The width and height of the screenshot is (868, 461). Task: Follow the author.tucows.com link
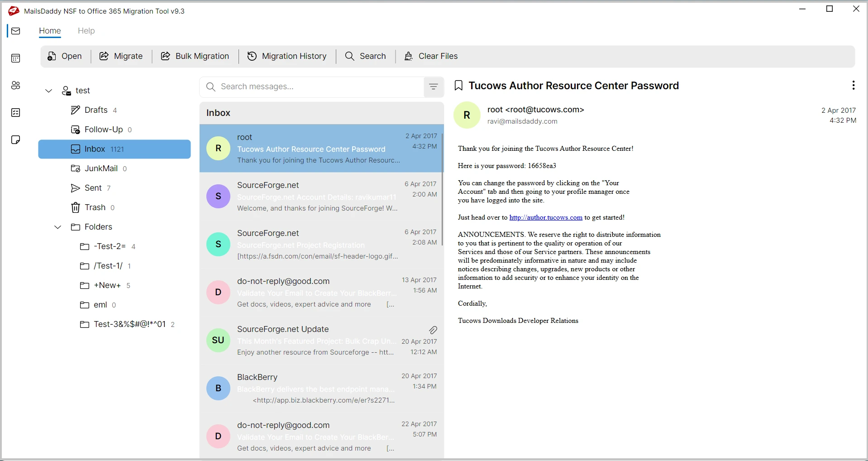click(x=545, y=217)
